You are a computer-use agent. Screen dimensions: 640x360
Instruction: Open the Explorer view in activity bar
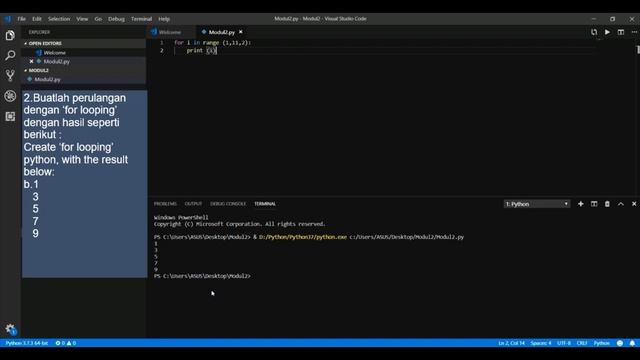tap(10, 36)
